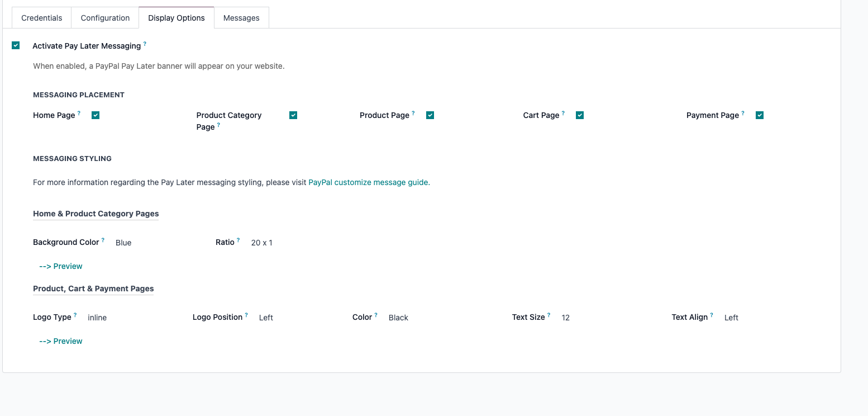Uncheck the Home Page placement checkbox
This screenshot has width=868, height=416.
(x=96, y=115)
